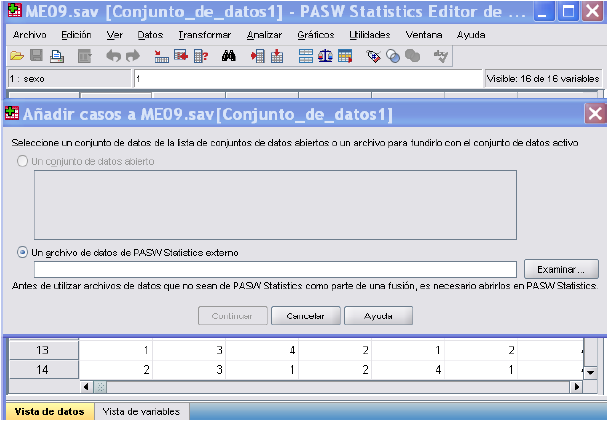Viewport: 615px width, 435px height.
Task: Click the Undo arrow icon
Action: pyautogui.click(x=113, y=56)
